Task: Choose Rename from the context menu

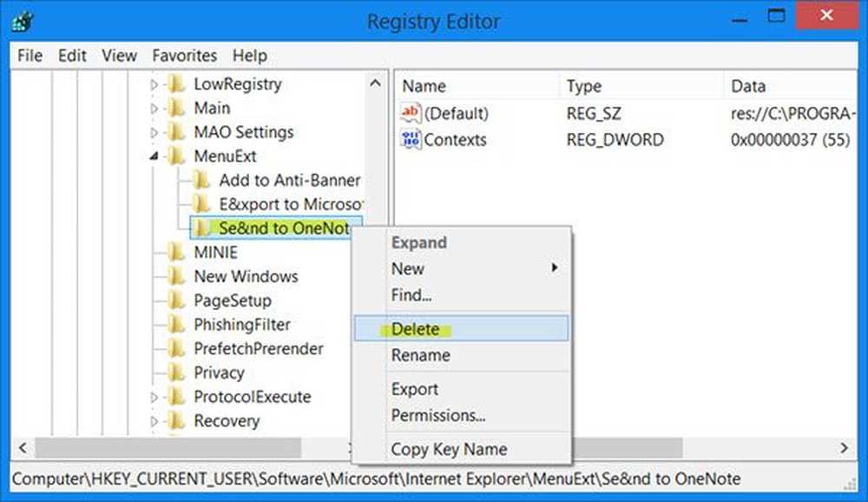Action: pyautogui.click(x=461, y=355)
